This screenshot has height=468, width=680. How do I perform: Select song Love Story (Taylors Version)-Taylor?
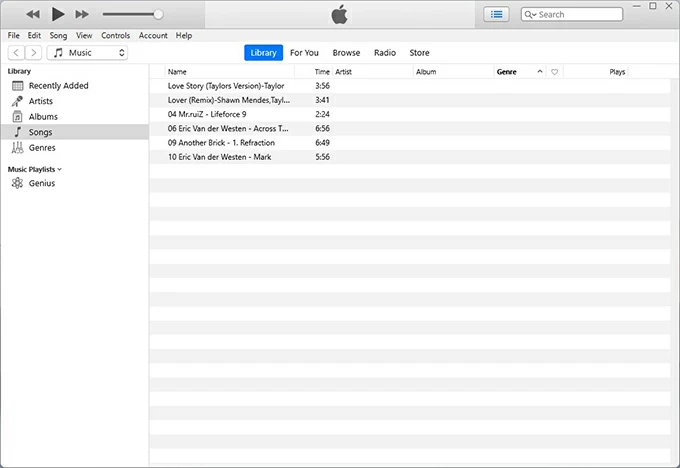click(x=410, y=86)
